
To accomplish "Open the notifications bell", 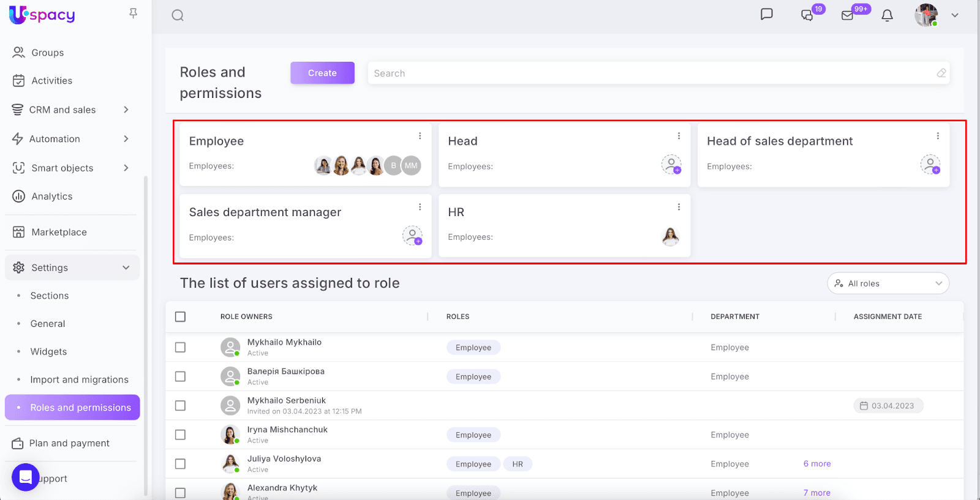I will (x=887, y=15).
